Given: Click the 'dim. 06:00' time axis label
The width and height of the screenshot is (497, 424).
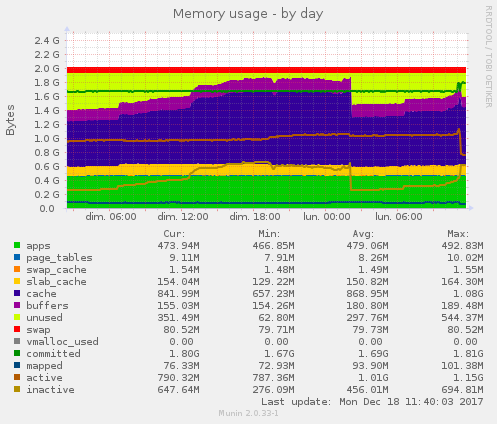Looking at the screenshot, I should coord(111,217).
